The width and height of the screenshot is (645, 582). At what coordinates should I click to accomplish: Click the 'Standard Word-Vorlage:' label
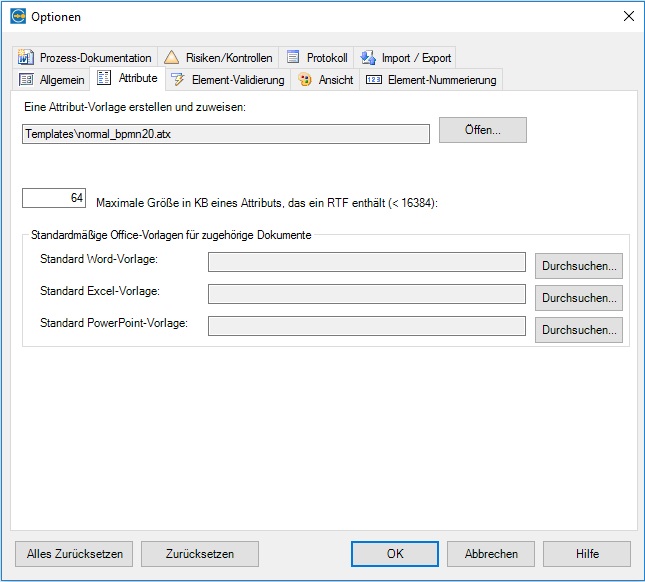click(99, 259)
